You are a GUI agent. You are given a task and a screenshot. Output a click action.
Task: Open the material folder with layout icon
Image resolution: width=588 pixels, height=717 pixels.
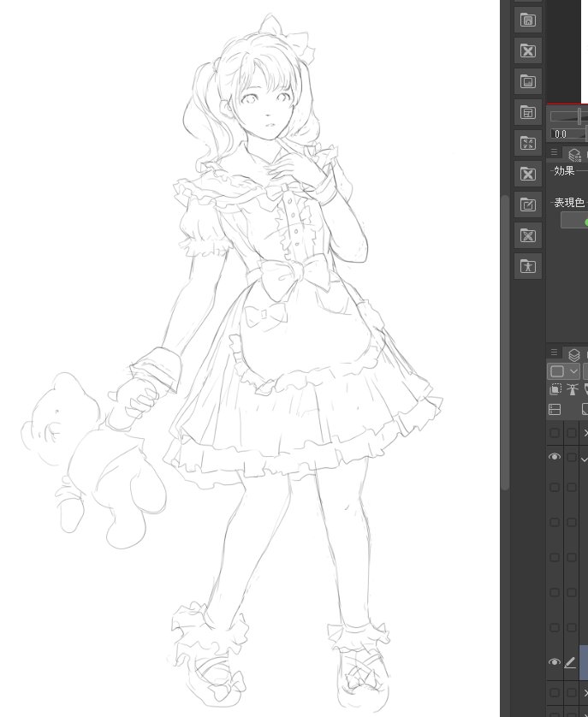click(x=527, y=112)
